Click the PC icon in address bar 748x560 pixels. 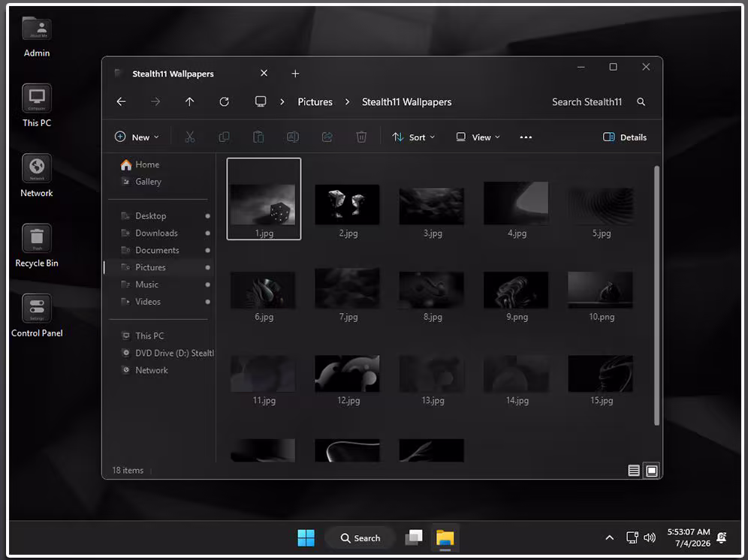click(x=261, y=101)
